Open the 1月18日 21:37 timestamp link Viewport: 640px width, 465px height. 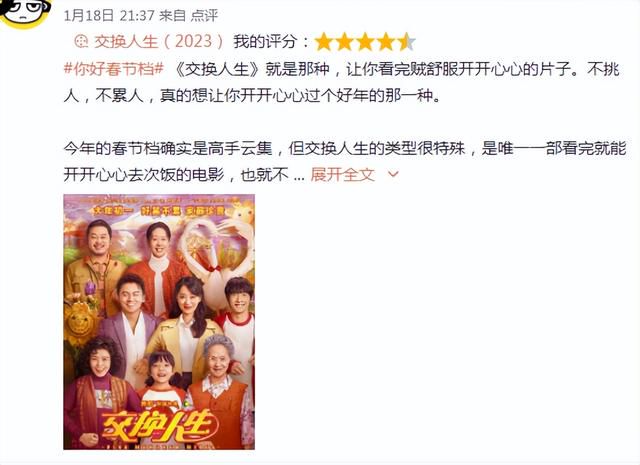109,16
